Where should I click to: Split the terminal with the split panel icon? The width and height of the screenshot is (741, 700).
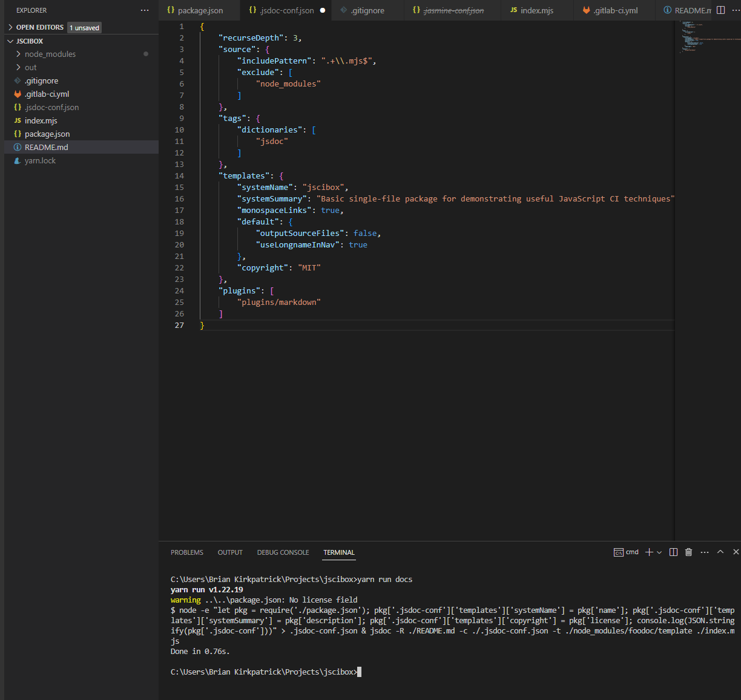coord(673,552)
